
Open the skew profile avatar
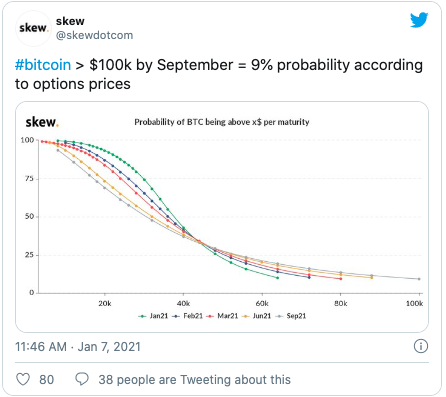point(33,28)
